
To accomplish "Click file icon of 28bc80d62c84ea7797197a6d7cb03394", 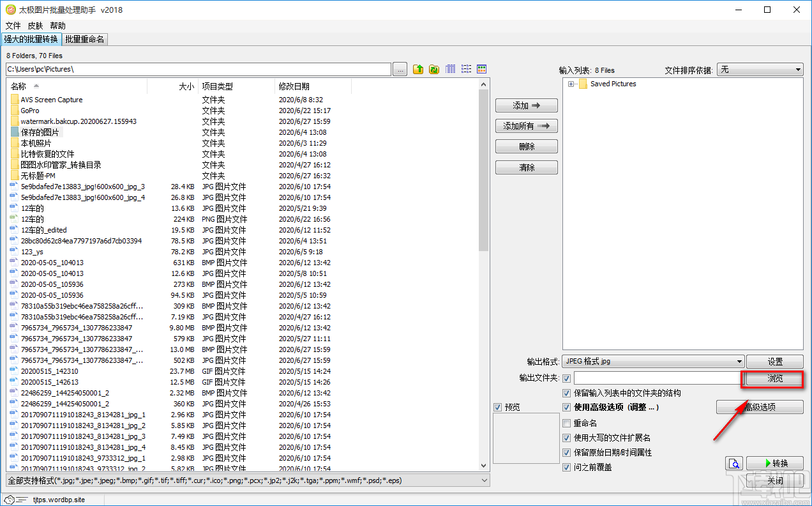I will tap(15, 241).
